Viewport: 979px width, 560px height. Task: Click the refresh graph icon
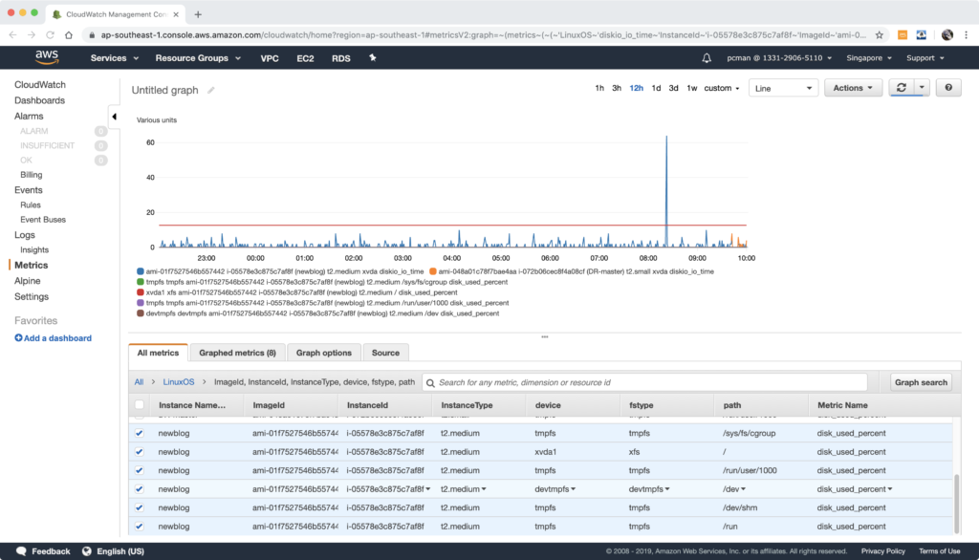902,88
